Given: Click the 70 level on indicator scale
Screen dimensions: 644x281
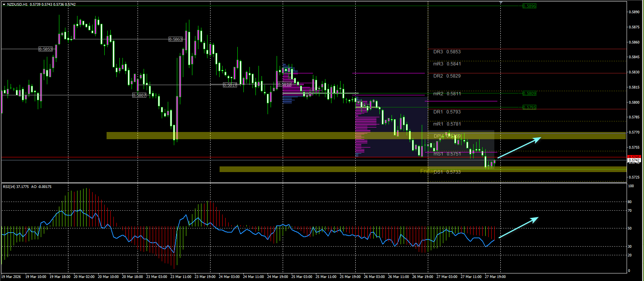Looking at the screenshot, I should click(630, 211).
